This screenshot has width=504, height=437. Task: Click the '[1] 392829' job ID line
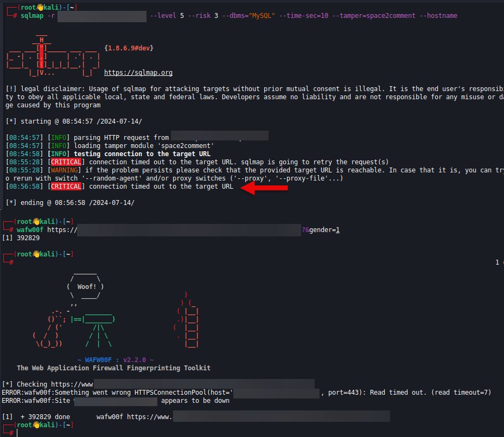pyautogui.click(x=21, y=238)
